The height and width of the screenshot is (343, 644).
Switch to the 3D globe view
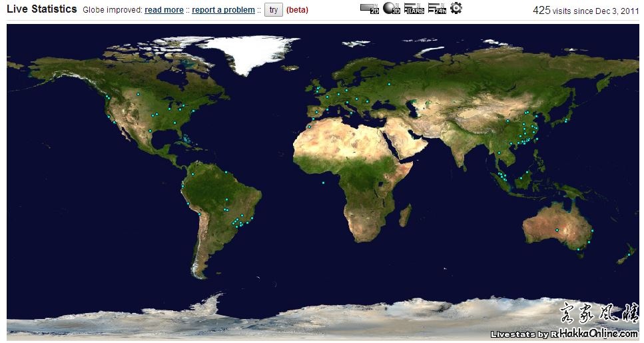pos(392,9)
